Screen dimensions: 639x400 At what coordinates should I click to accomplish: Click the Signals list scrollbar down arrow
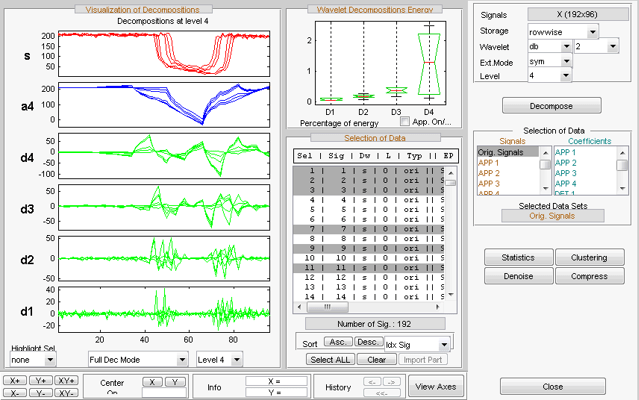click(x=545, y=188)
